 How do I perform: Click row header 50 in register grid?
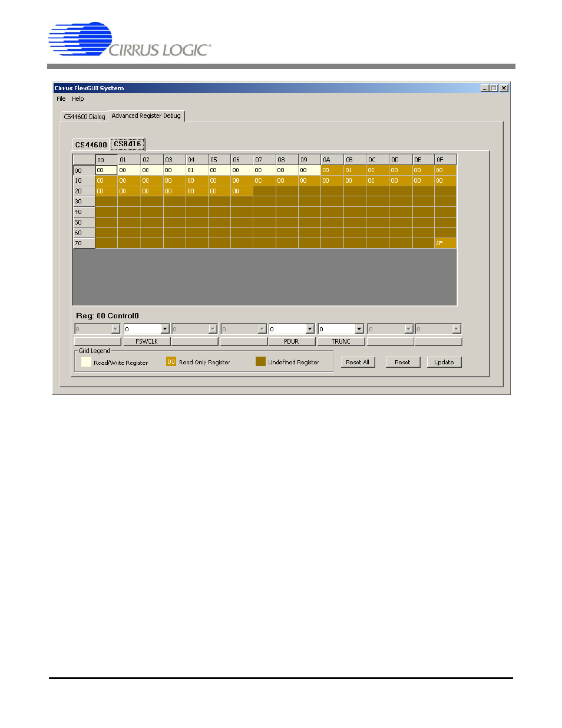click(84, 222)
